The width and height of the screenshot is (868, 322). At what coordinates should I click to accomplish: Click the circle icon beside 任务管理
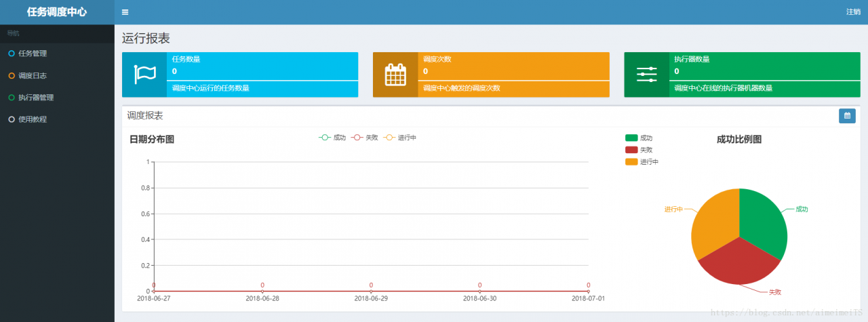[12, 54]
